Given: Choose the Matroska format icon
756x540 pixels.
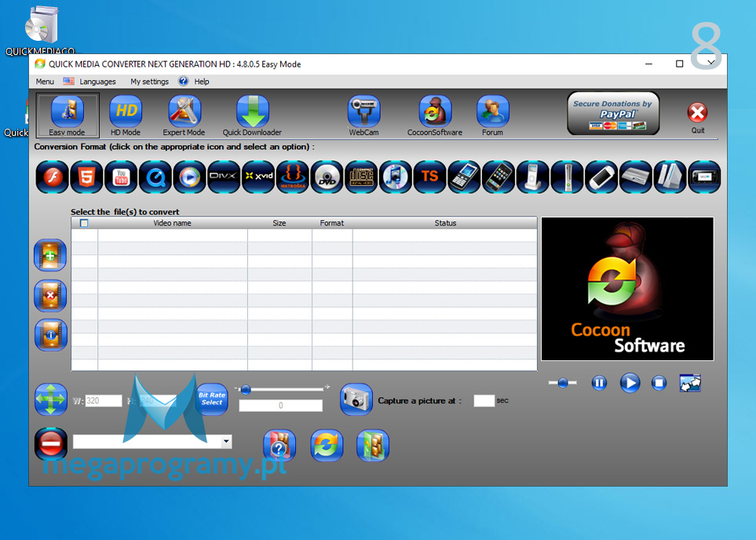Looking at the screenshot, I should point(292,177).
